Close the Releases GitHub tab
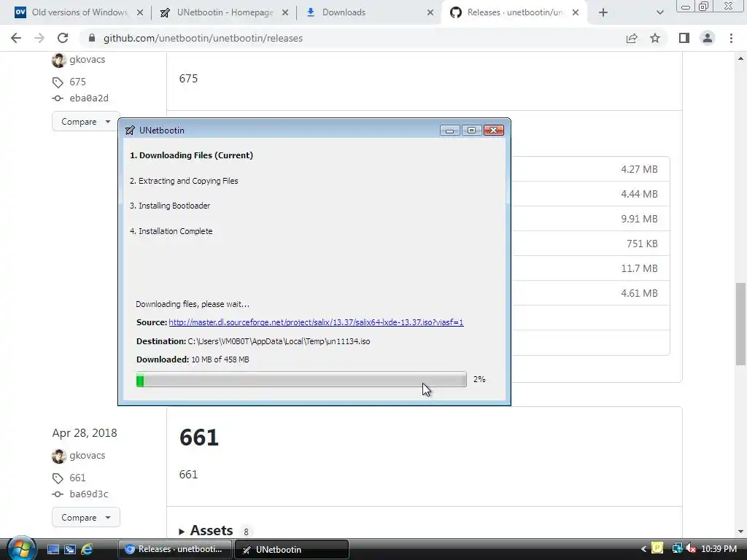 pyautogui.click(x=576, y=12)
